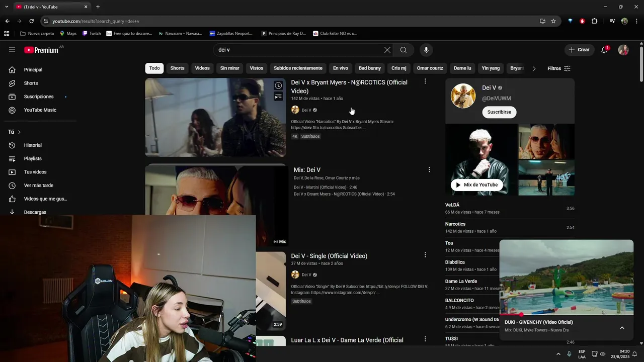Select the Videos filter chip
Screen dimensions: 644x362
coord(202,68)
